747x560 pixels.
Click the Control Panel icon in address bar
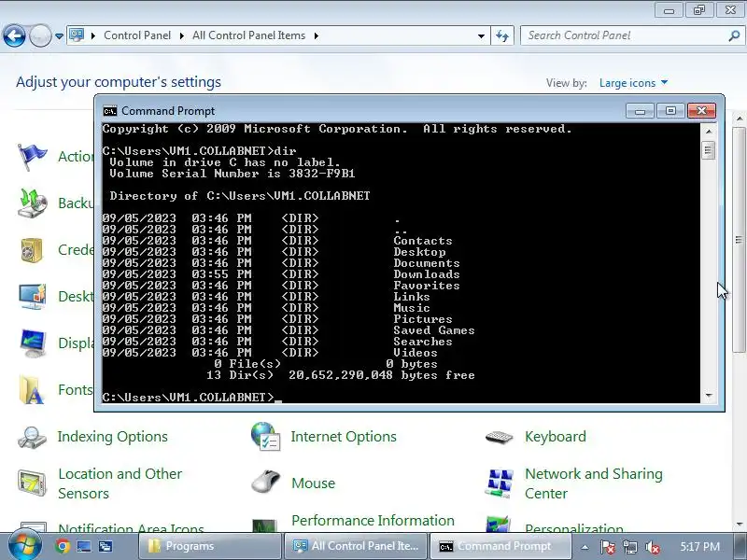(x=77, y=35)
